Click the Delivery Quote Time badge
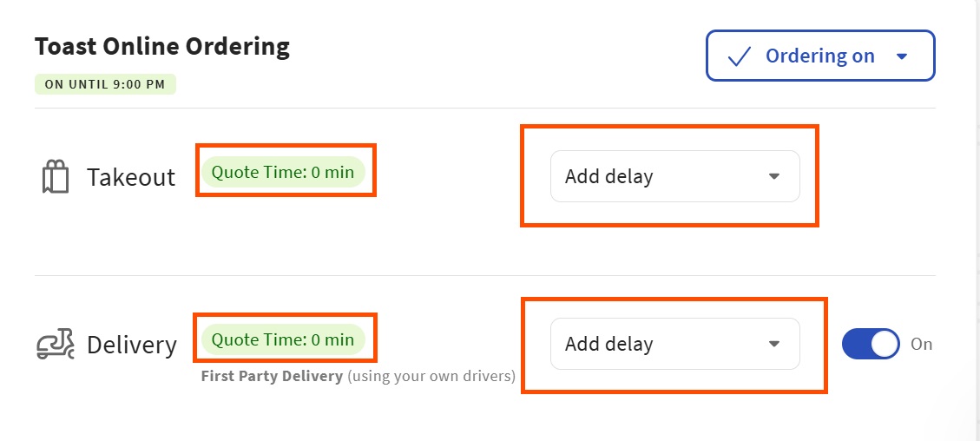The width and height of the screenshot is (980, 441). click(x=283, y=339)
